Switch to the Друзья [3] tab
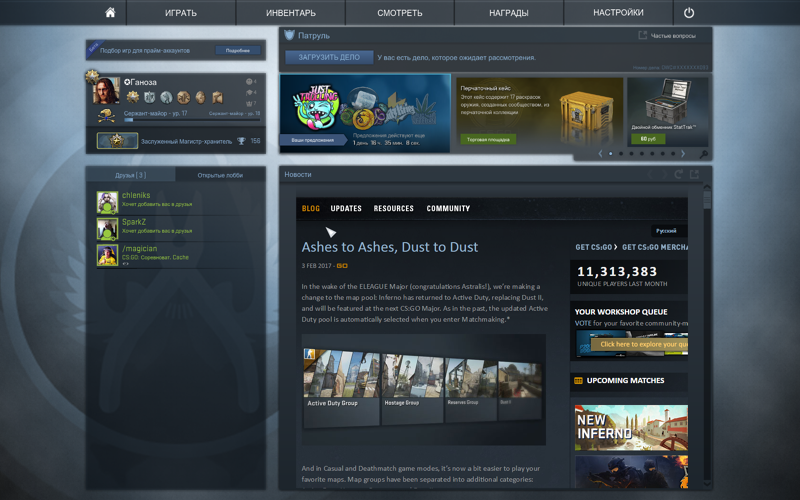The image size is (800, 500). [131, 175]
